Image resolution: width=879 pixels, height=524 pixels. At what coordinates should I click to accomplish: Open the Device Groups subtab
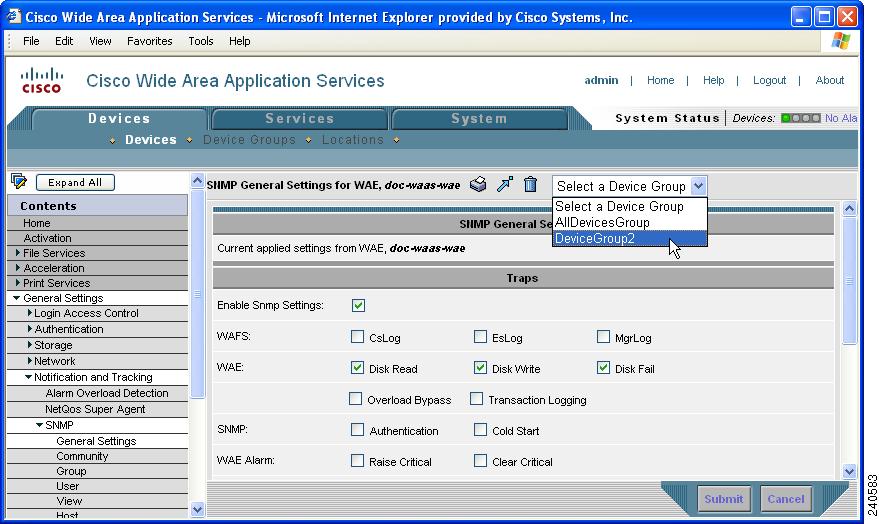[x=249, y=140]
